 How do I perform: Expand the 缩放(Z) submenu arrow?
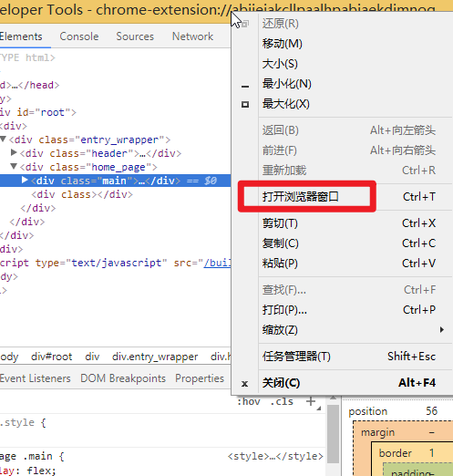pos(442,330)
